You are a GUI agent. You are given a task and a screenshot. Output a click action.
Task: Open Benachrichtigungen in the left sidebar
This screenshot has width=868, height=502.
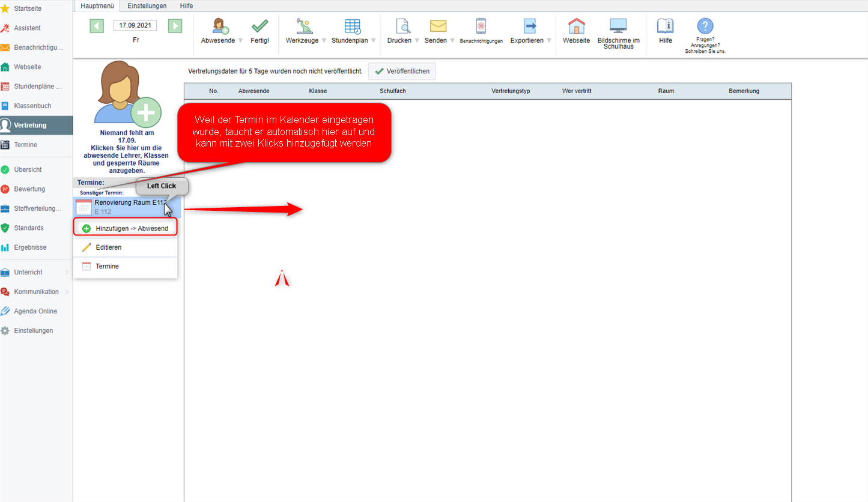click(36, 47)
